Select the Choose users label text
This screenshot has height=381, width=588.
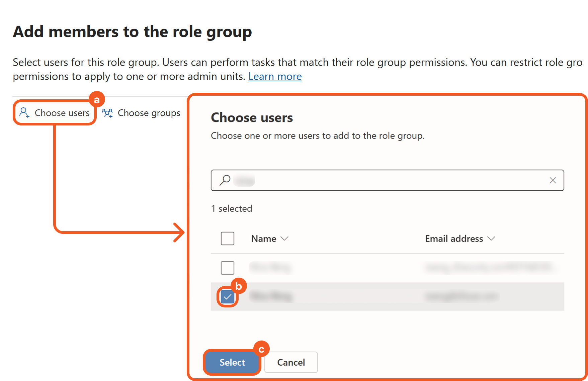62,113
